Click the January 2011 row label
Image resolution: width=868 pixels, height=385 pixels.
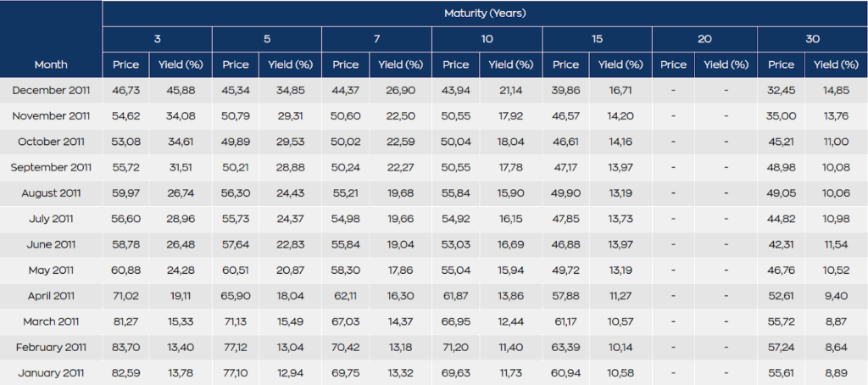click(x=51, y=372)
